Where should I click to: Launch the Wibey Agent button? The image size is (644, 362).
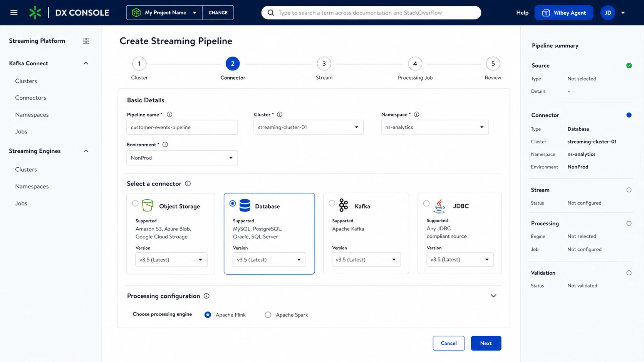(x=564, y=13)
